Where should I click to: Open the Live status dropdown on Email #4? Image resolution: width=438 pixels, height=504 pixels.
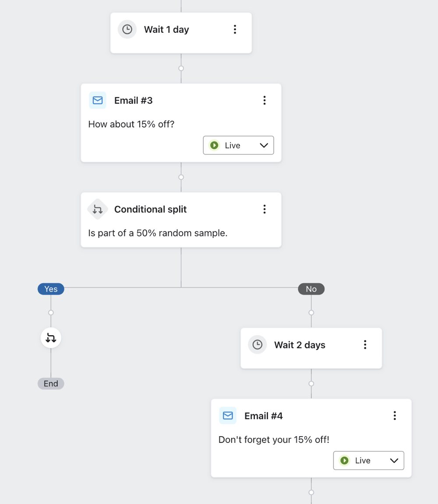pyautogui.click(x=393, y=460)
